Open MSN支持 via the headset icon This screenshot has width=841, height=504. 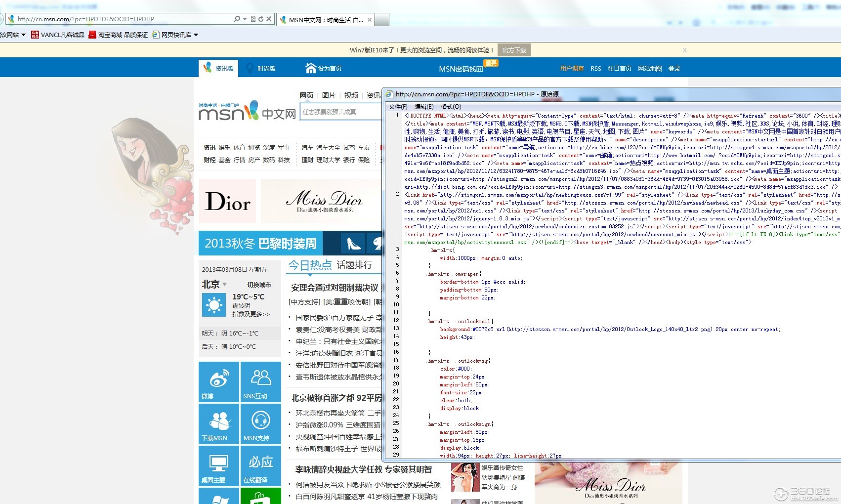tap(260, 422)
